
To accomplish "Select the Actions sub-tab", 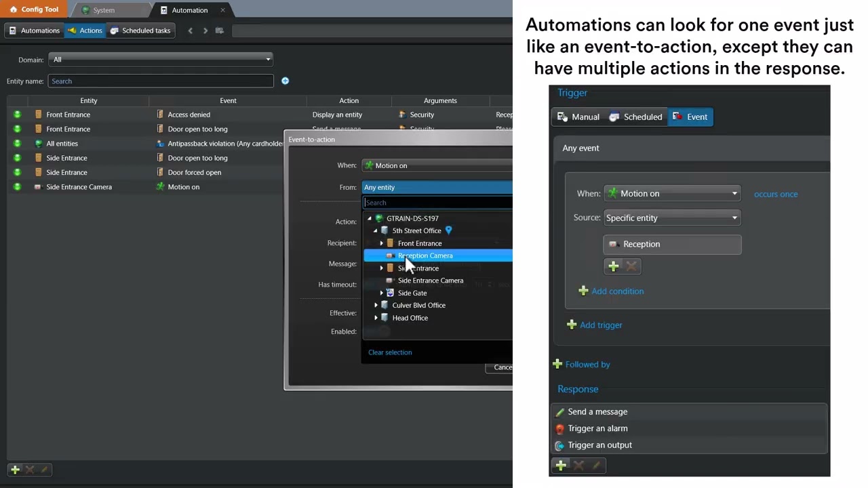I will click(85, 30).
